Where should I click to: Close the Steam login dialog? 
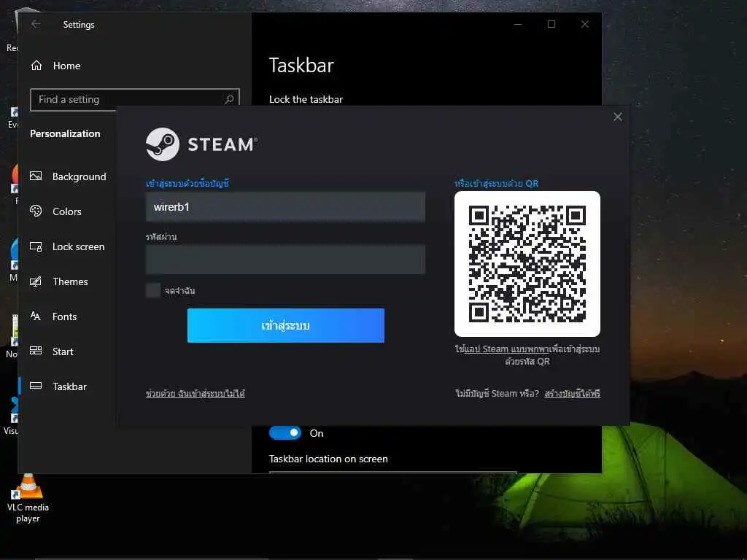click(617, 117)
